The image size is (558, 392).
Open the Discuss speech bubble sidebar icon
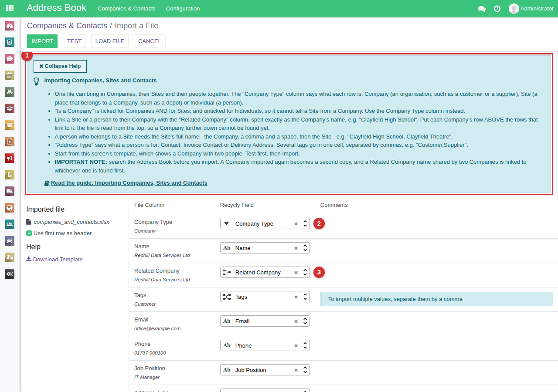10,59
